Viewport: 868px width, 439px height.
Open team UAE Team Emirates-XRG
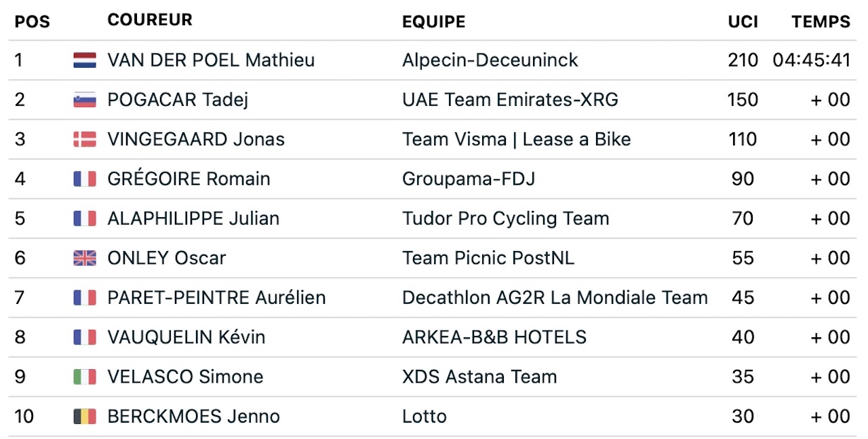tap(510, 100)
